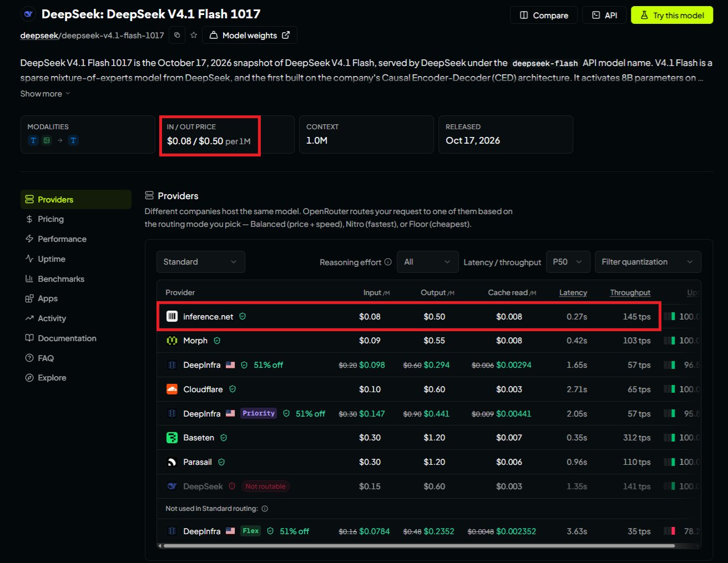Sort by the Throughput column header
The height and width of the screenshot is (563, 728).
tap(630, 292)
